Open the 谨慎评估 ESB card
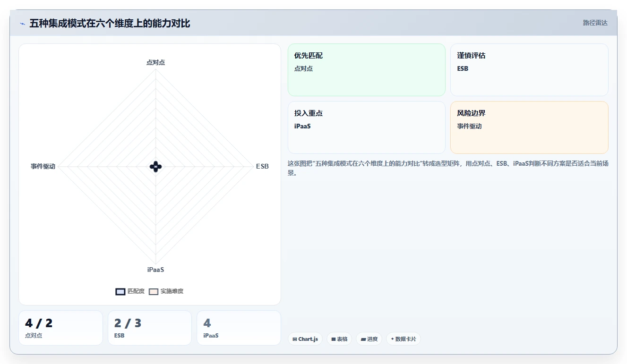This screenshot has height=364, width=627. click(529, 70)
